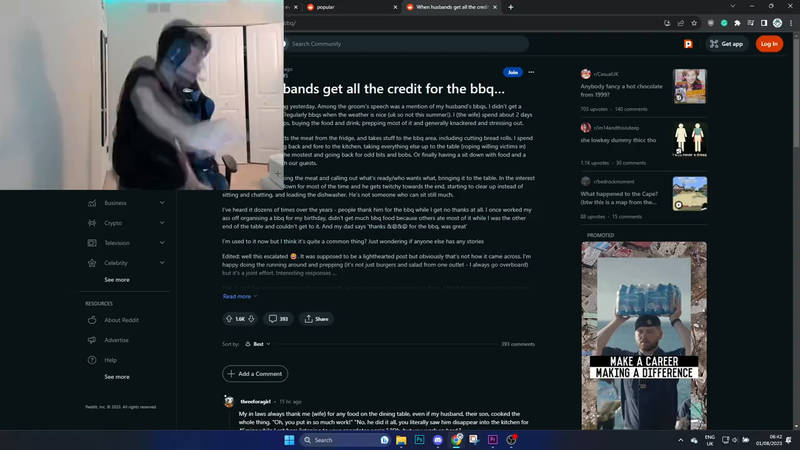Open the post's three-dot options menu
This screenshot has width=800, height=450.
click(531, 72)
